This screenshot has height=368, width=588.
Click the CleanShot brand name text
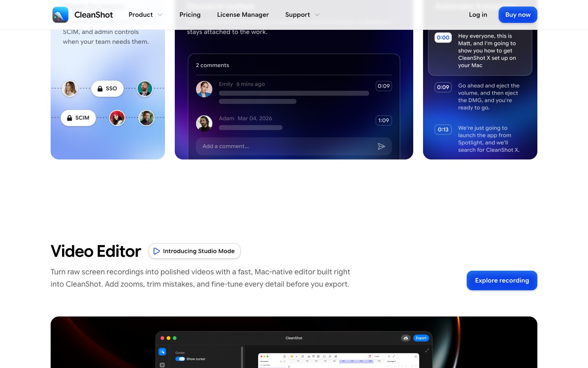click(94, 15)
